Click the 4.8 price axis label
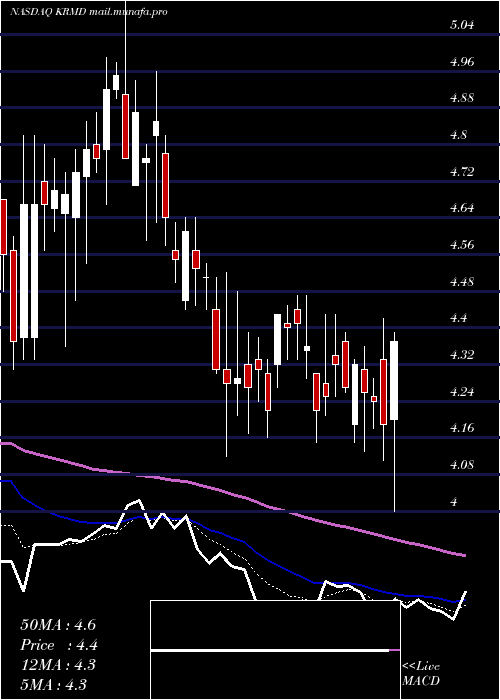The height and width of the screenshot is (700, 500). coord(458,135)
